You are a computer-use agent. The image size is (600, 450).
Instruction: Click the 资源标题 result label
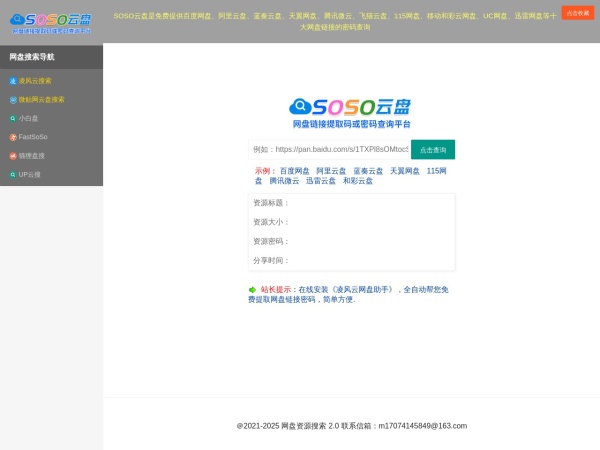pyautogui.click(x=271, y=203)
